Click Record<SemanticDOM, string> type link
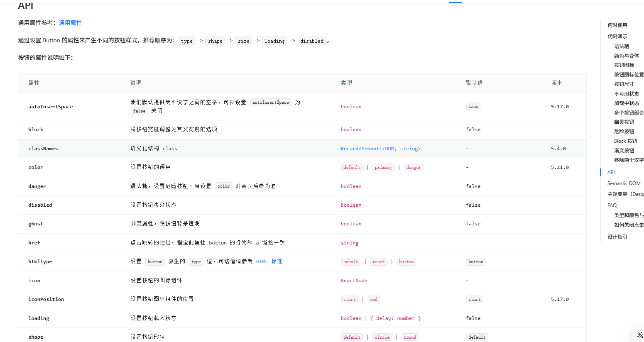644x342 pixels. [x=380, y=149]
